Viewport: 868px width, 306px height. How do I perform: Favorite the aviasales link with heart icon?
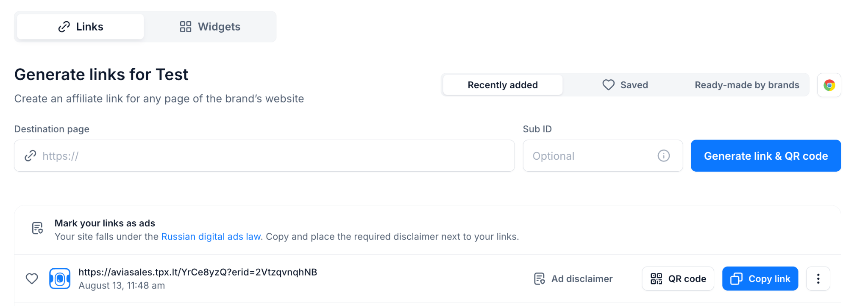click(x=32, y=278)
